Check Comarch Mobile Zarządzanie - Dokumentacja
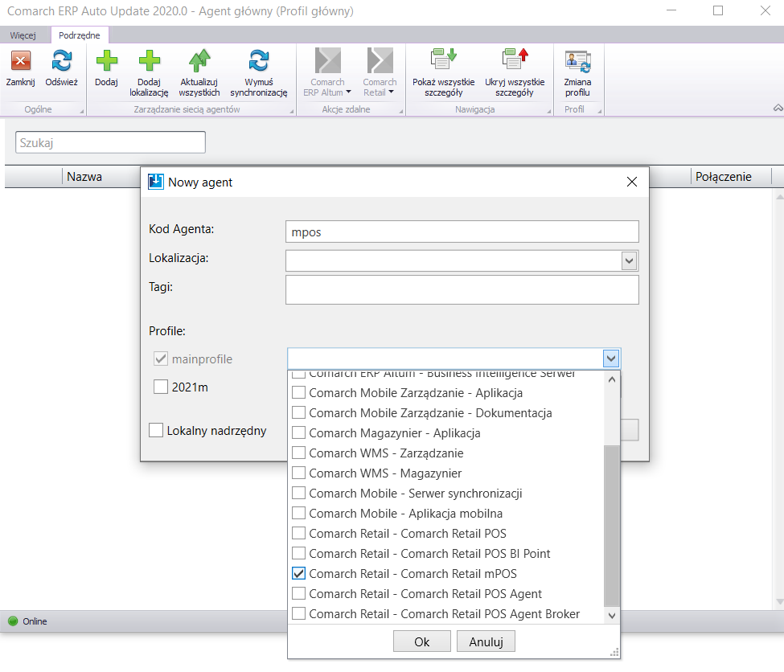The width and height of the screenshot is (784, 672). point(298,412)
